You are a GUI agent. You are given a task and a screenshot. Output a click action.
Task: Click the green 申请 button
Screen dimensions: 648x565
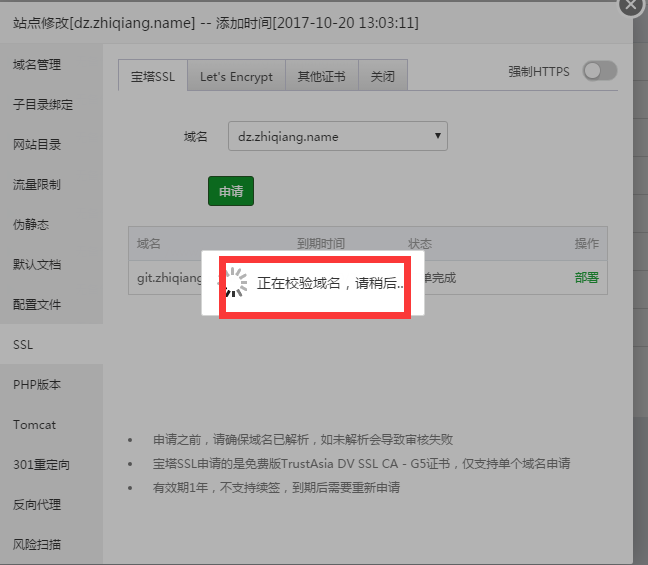point(231,191)
